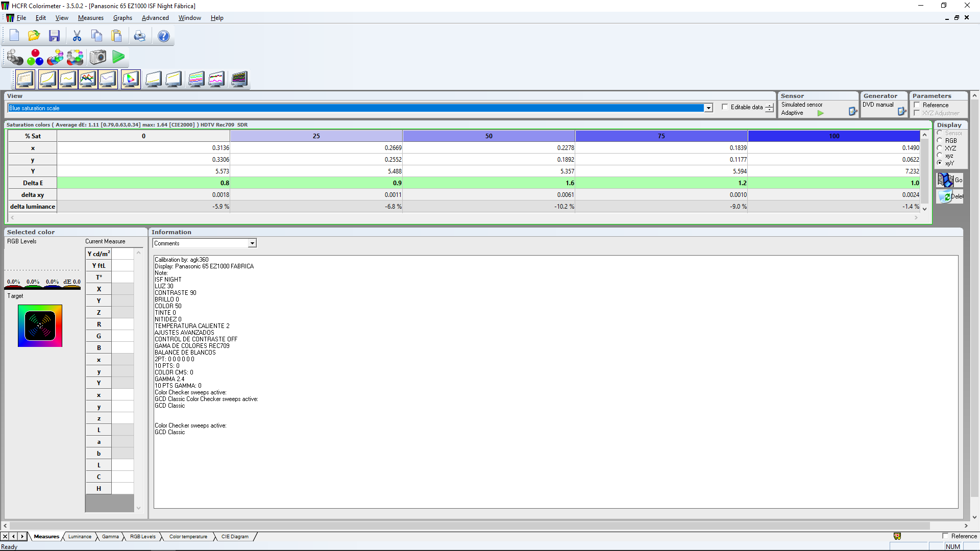The image size is (980, 551).
Task: Open the Help question mark icon
Action: (163, 36)
